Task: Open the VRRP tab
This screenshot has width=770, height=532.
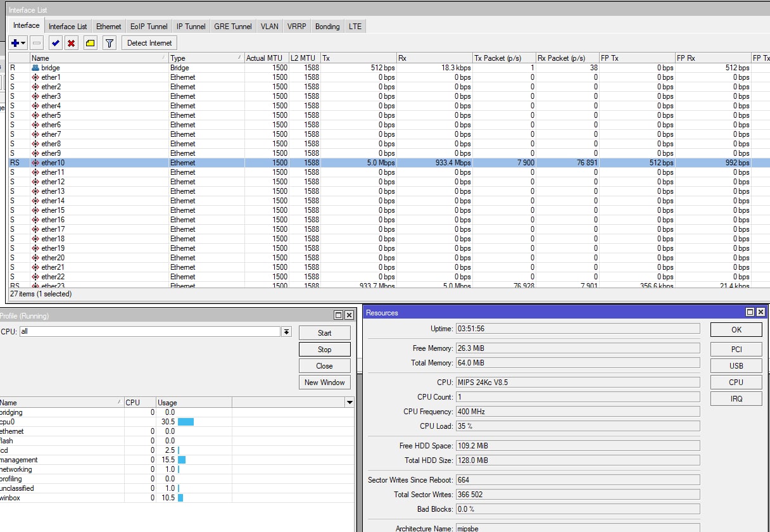Action: (x=296, y=27)
